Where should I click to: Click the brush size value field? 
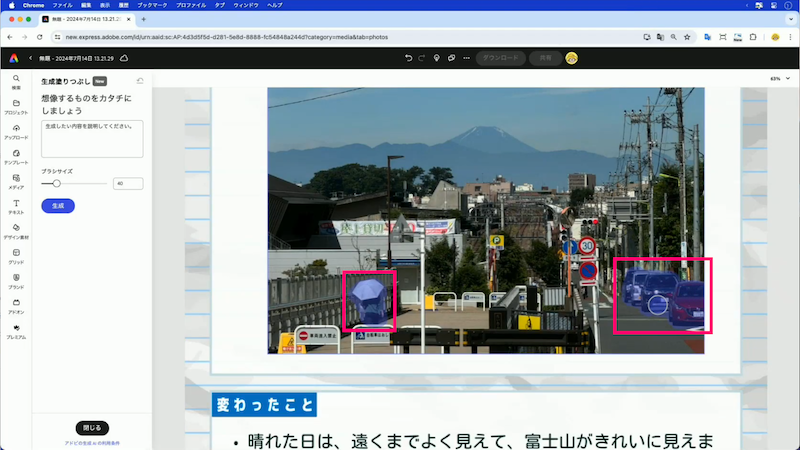coord(128,183)
